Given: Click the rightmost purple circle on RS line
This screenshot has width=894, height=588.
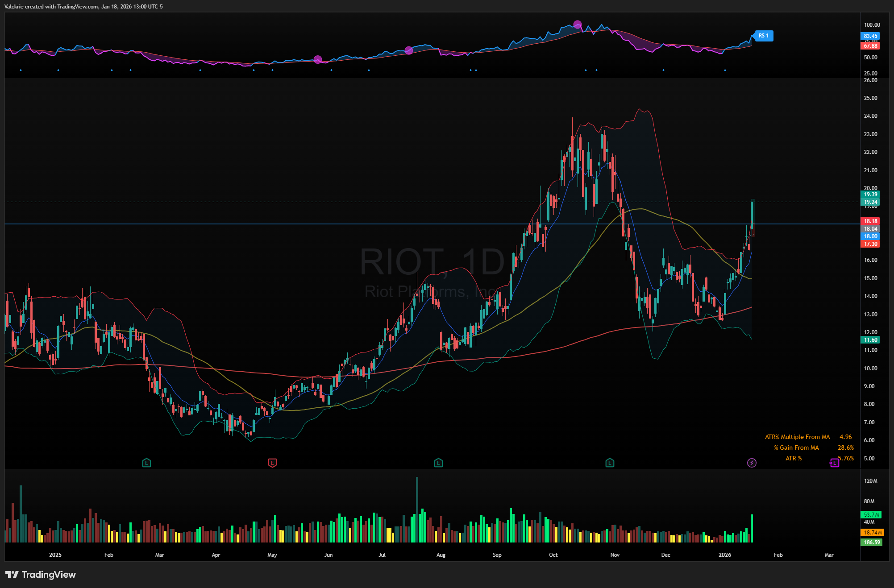Looking at the screenshot, I should point(578,25).
